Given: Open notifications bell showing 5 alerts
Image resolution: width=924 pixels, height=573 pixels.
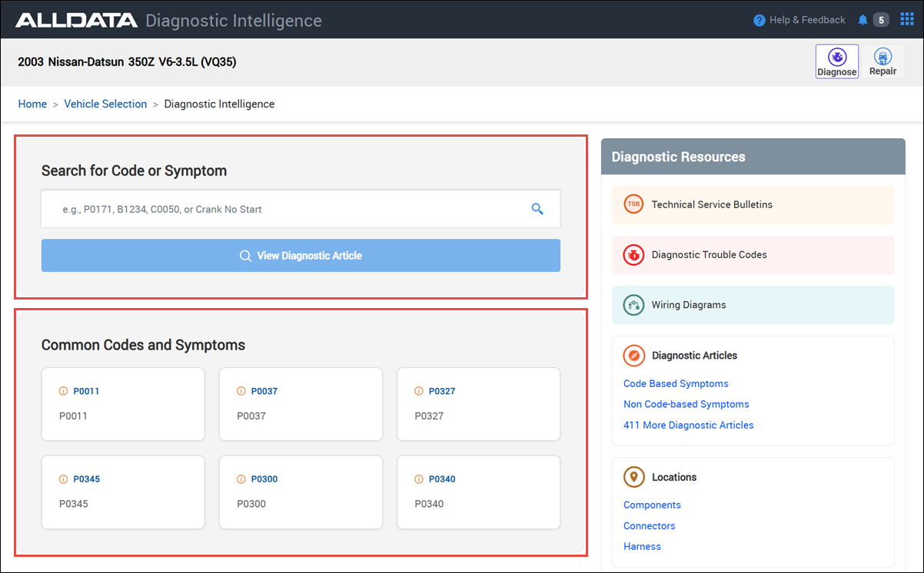Looking at the screenshot, I should (862, 19).
